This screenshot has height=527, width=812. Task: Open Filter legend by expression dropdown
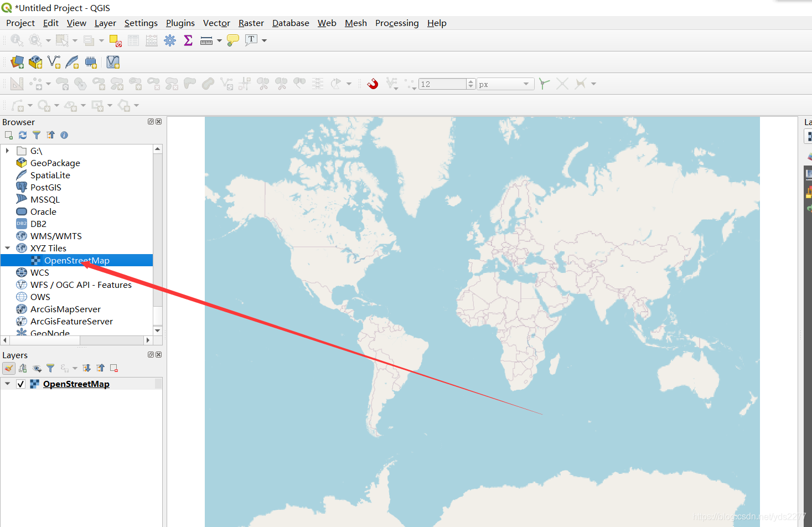pyautogui.click(x=75, y=368)
